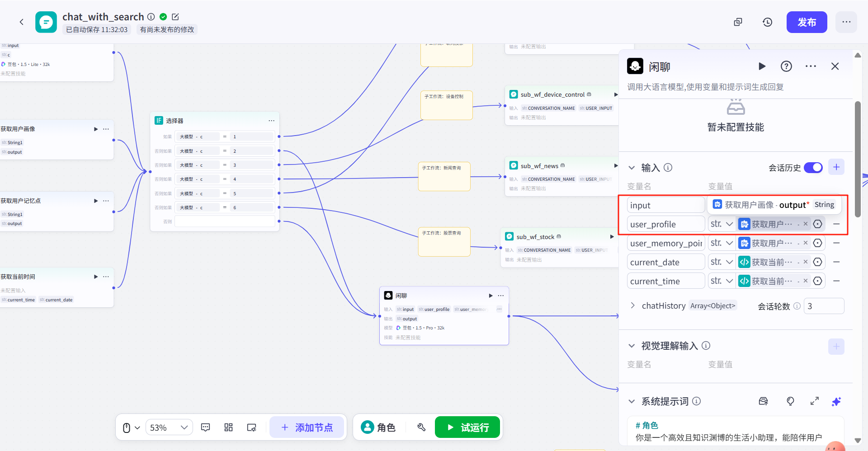
Task: Toggle the minimap icon in bottom toolbar
Action: pos(252,428)
